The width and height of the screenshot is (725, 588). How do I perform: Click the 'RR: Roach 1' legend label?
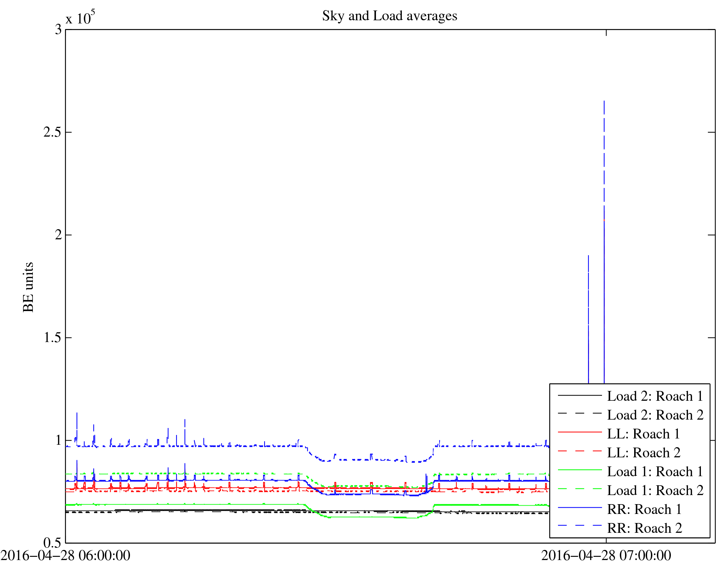[644, 509]
